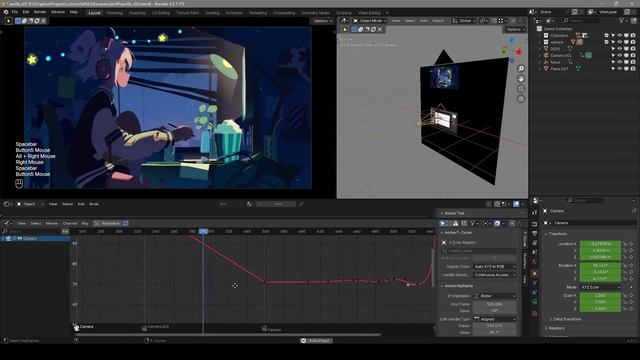
Task: Expand the Camera channel in graph editor
Action: click(3, 238)
